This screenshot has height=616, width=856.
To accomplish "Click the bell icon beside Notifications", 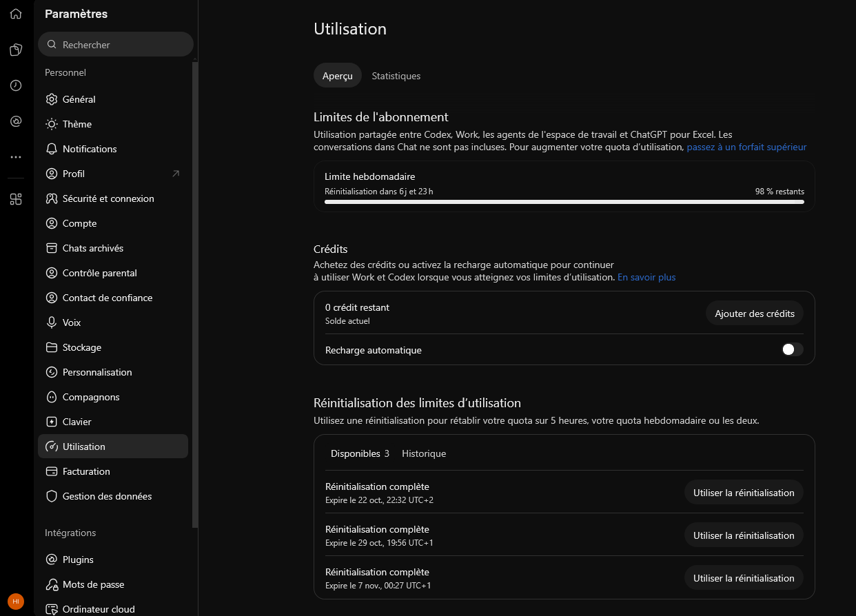I will tap(52, 149).
